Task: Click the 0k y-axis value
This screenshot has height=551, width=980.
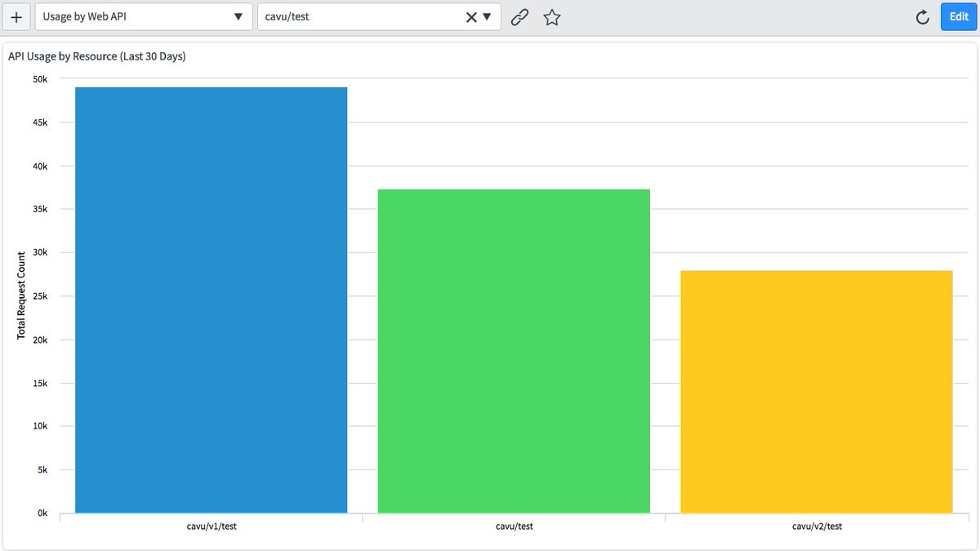Action: click(42, 513)
